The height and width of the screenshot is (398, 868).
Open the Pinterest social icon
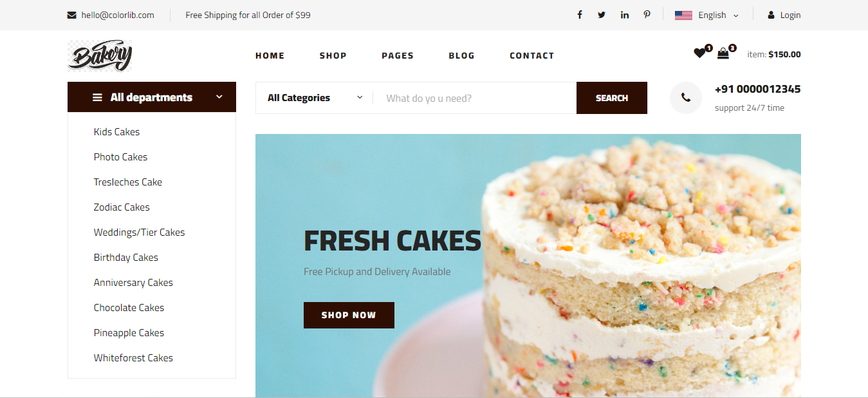647,15
